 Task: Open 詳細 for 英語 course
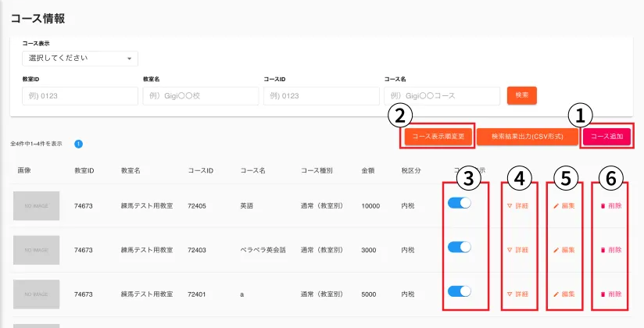[517, 205]
